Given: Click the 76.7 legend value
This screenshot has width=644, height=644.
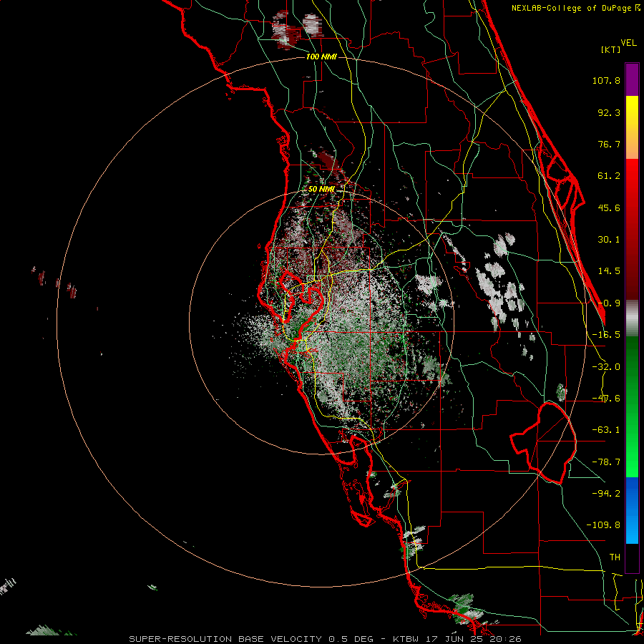Looking at the screenshot, I should [609, 144].
